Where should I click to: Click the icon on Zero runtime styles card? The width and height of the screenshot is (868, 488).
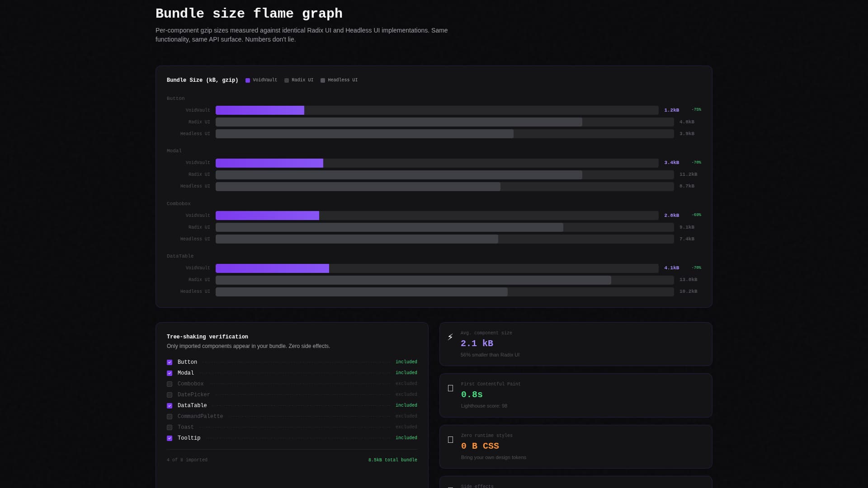click(450, 440)
